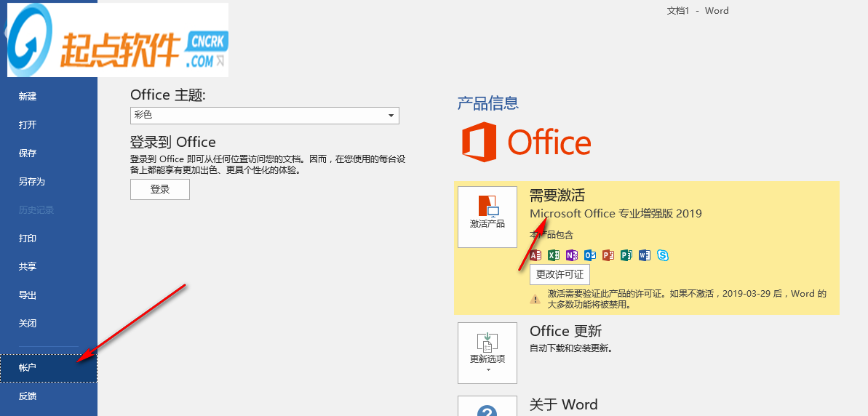868x416 pixels.
Task: Click the Office logo under 产品信息
Action: [527, 142]
